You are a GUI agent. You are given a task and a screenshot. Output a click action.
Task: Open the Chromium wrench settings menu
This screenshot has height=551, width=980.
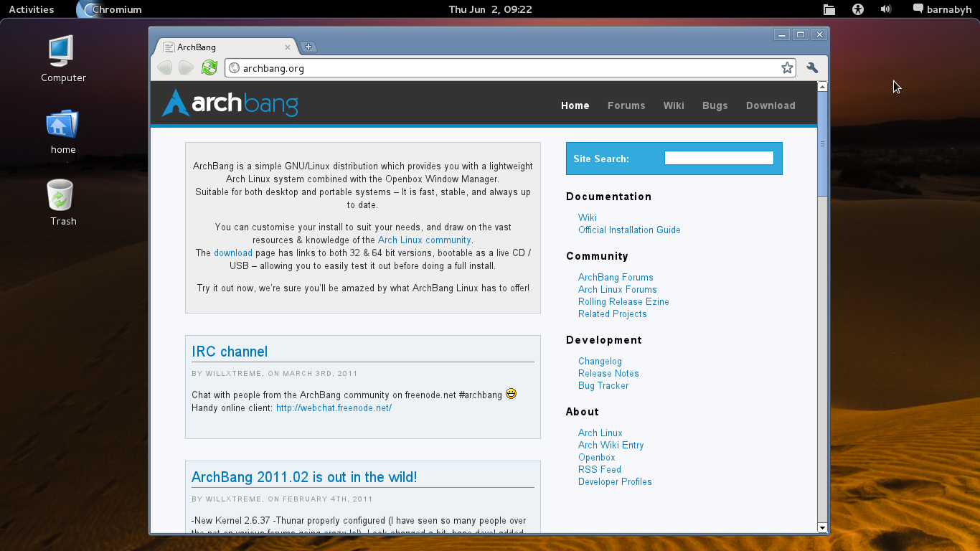coord(812,67)
